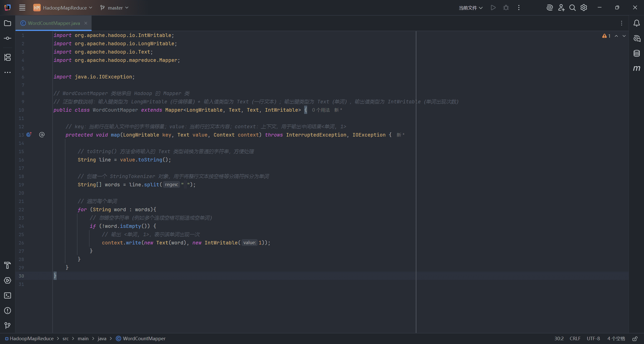Click the CRLF line separator button
The image size is (644, 344).
pyautogui.click(x=575, y=338)
